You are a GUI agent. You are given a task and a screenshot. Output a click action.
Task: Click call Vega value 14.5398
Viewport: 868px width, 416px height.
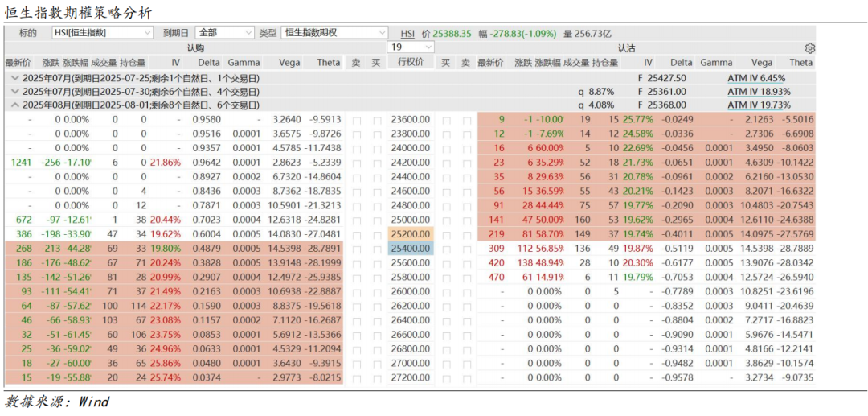pyautogui.click(x=285, y=249)
